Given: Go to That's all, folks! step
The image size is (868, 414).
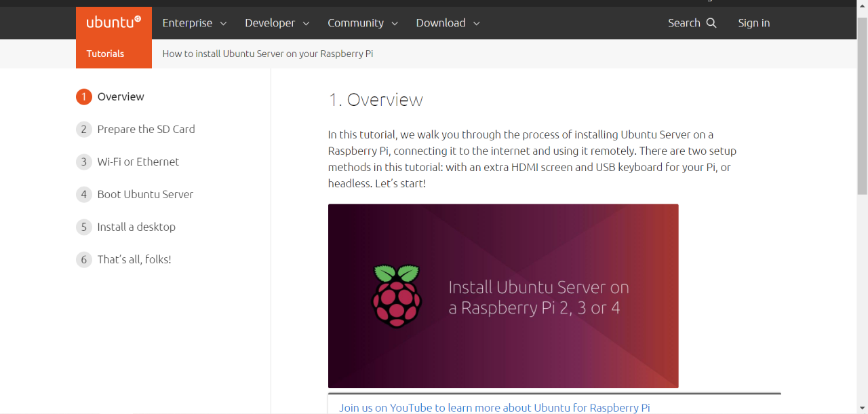Looking at the screenshot, I should click(134, 260).
